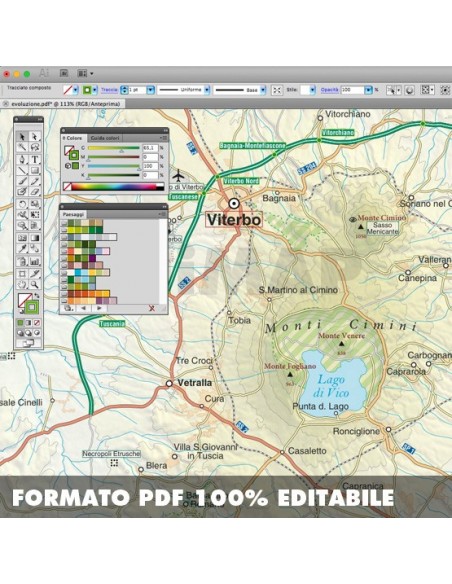Open the Base brush definition dropdown

point(263,90)
